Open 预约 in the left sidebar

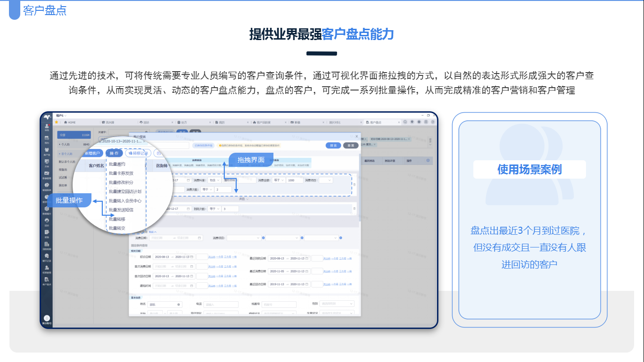[x=47, y=139]
